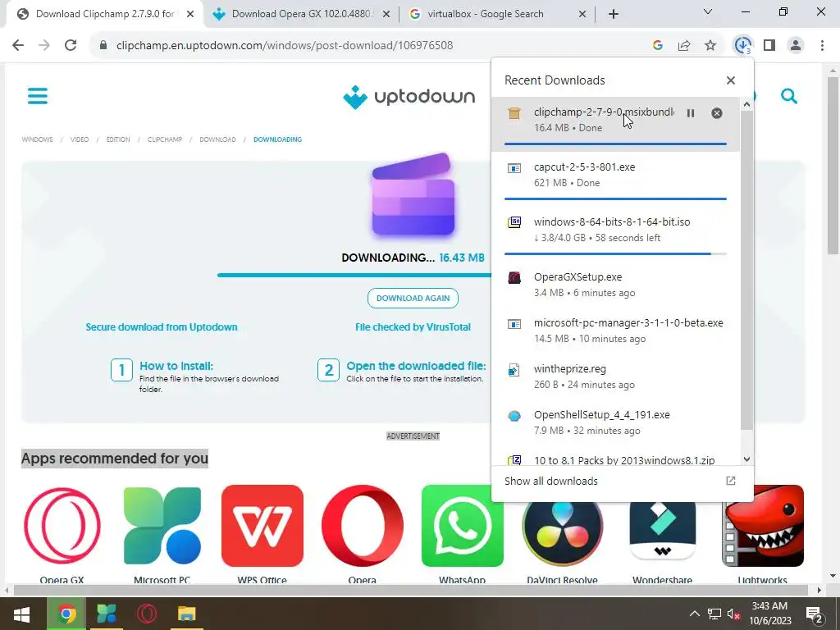The image size is (840, 630).
Task: Click Show all downloads
Action: click(550, 481)
